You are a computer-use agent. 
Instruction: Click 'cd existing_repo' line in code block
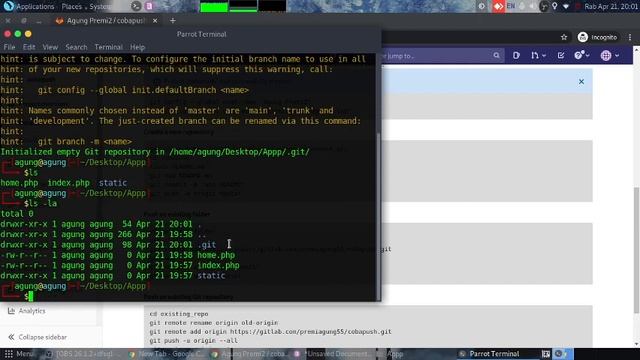pos(179,314)
